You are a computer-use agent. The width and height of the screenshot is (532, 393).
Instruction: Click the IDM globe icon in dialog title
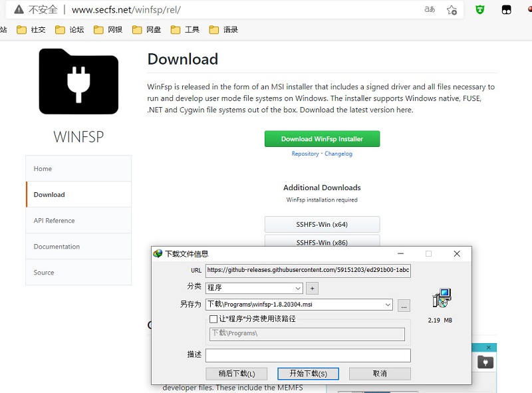tap(158, 253)
